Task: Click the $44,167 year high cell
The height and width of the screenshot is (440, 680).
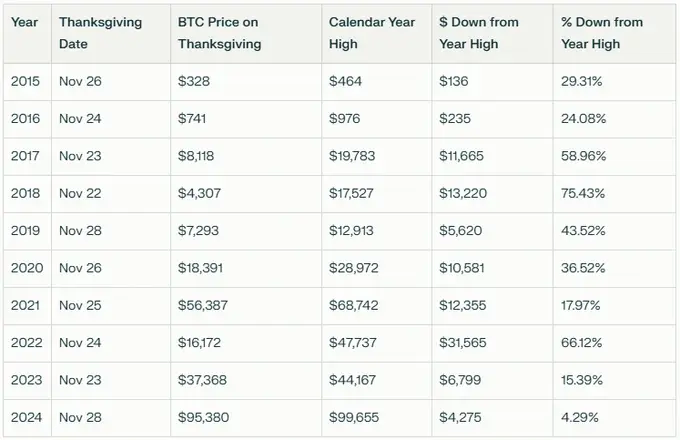Action: (350, 381)
